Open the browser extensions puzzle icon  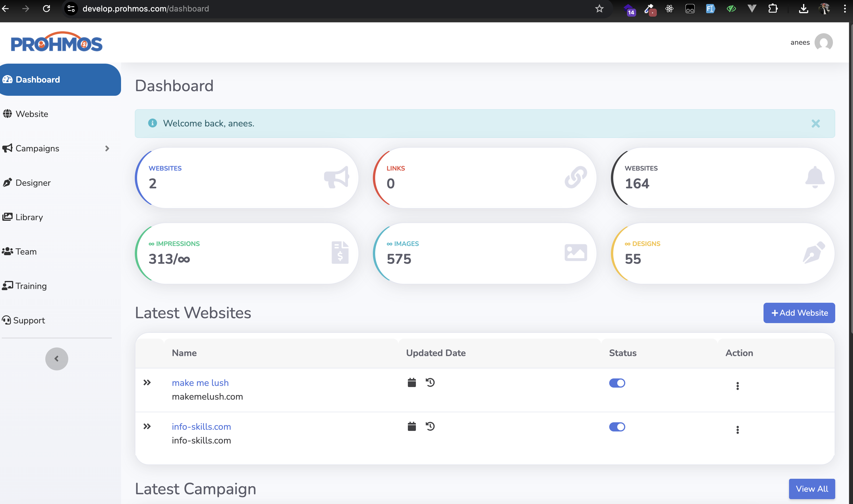(x=773, y=9)
